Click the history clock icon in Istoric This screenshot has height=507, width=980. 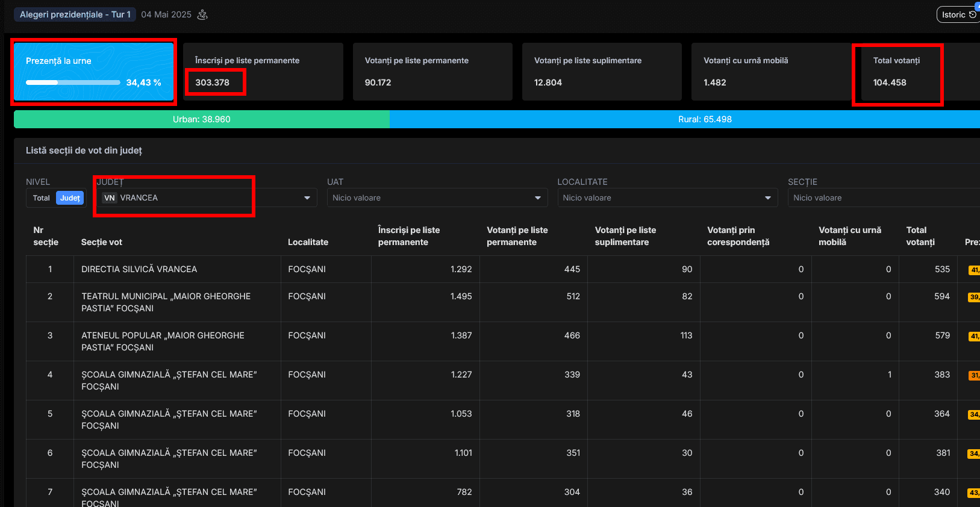[973, 14]
